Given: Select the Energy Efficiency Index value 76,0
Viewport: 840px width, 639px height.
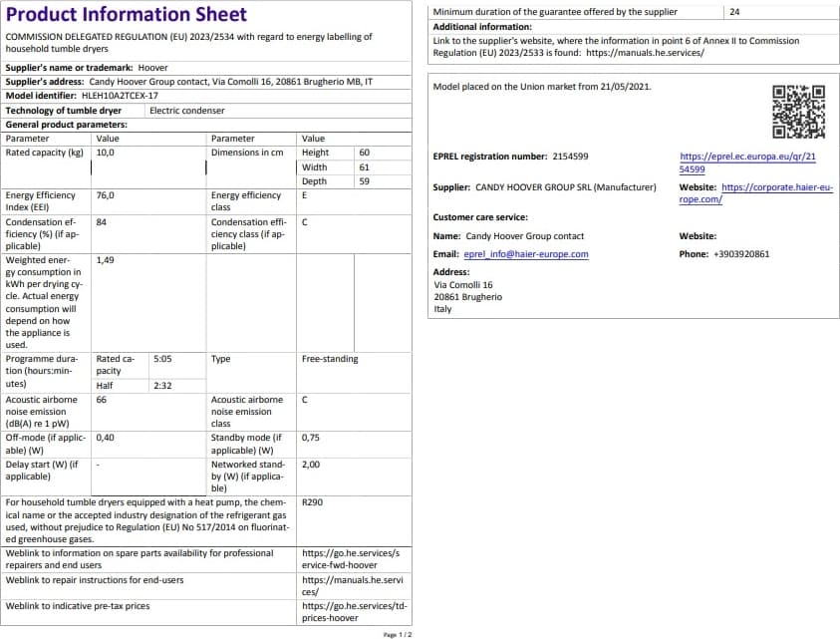Looking at the screenshot, I should [x=105, y=196].
